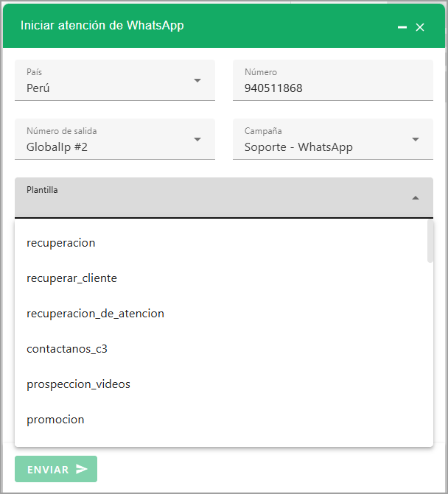Collapse the Plantilla list using the up arrow
Screen dimensions: 448x494
click(416, 198)
